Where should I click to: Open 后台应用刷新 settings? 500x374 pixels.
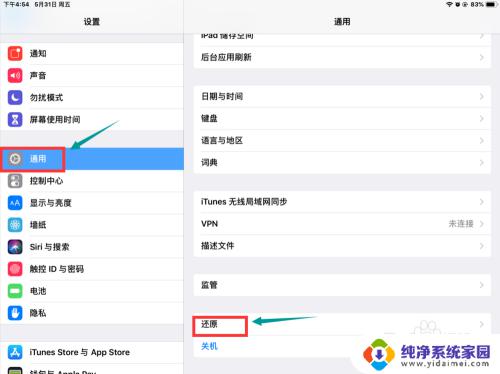342,57
